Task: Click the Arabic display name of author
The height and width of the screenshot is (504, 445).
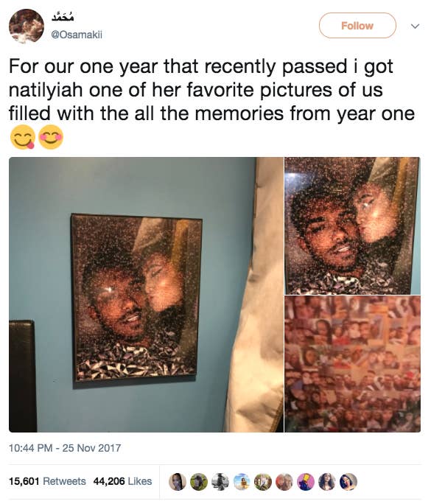Action: click(x=63, y=16)
